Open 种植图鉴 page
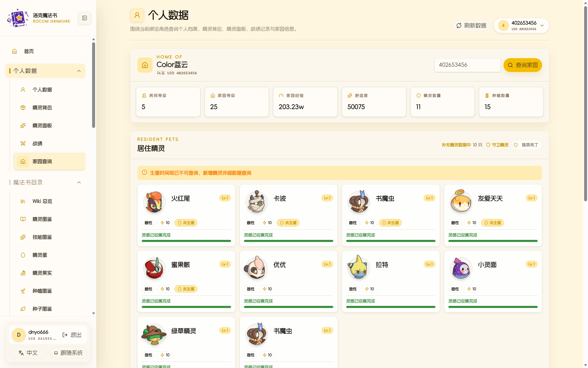 click(50, 291)
